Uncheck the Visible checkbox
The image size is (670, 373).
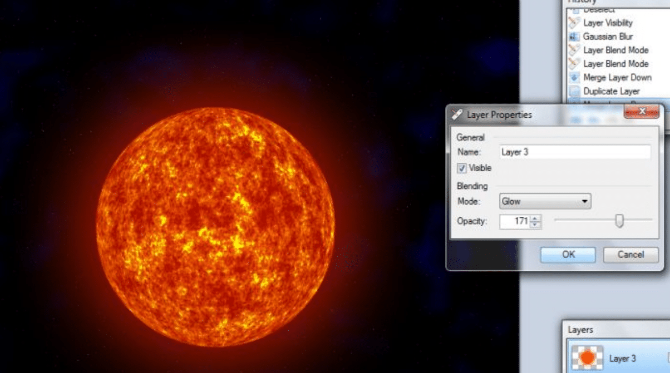(461, 168)
